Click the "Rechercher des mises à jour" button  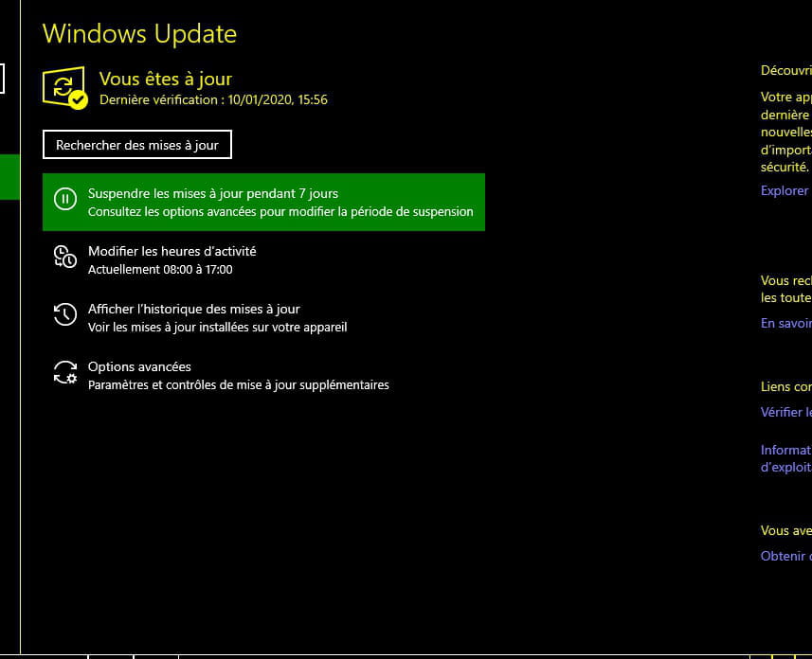[137, 145]
